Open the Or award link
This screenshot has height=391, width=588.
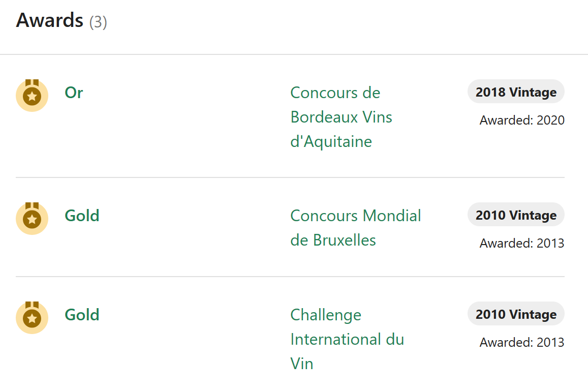[x=74, y=93]
